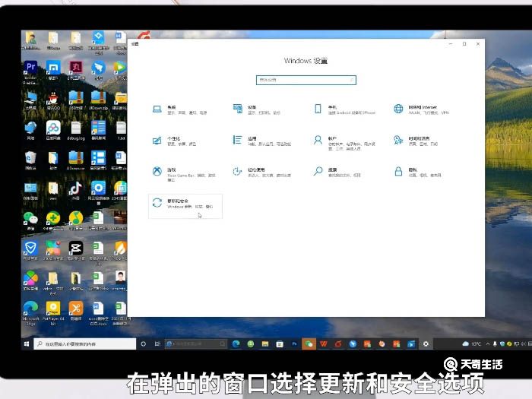Viewport: 532px width, 399px height.
Task: Select the DingTalk blue wing desktop icon
Action: coord(98,71)
